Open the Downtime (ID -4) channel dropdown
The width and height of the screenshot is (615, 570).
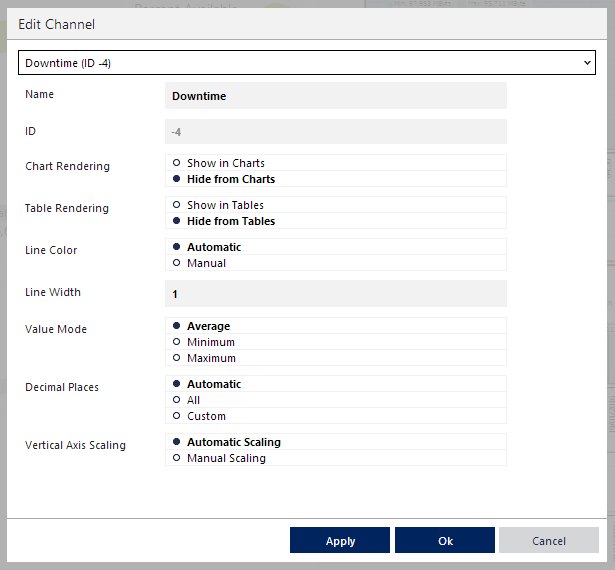point(307,63)
